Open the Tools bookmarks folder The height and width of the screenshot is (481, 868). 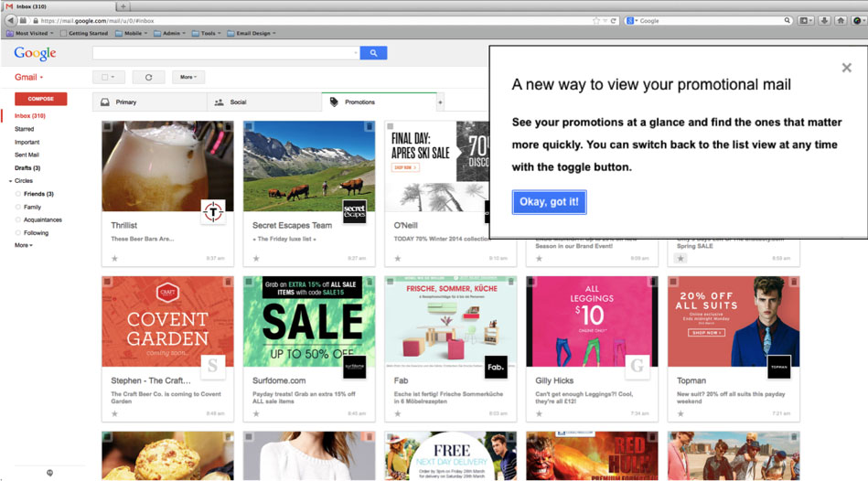(x=207, y=33)
